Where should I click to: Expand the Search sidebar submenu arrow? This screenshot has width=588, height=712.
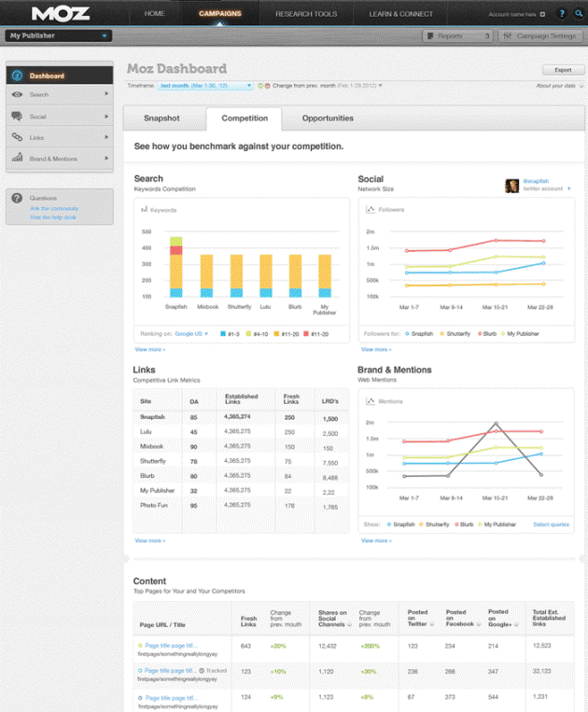tap(106, 93)
